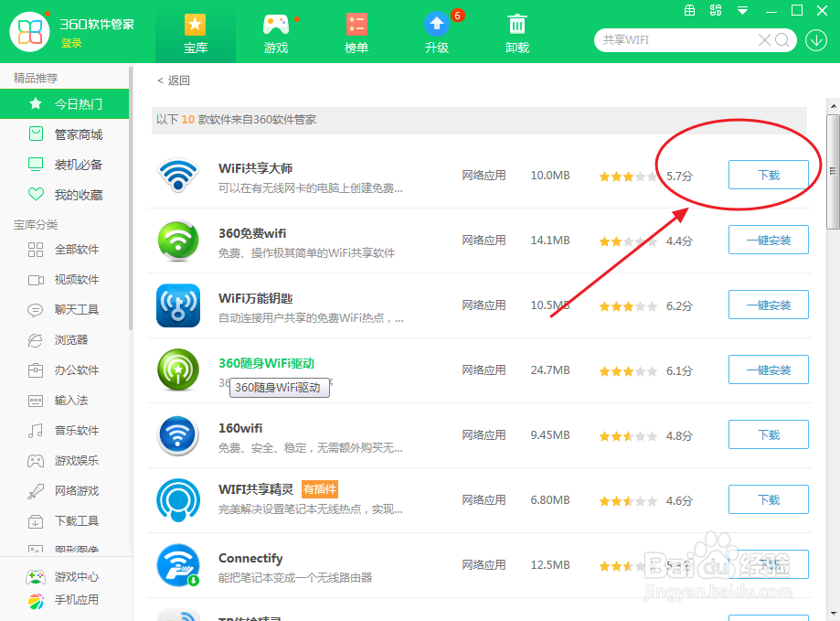
Task: Open the download manager arrow icon
Action: [x=816, y=40]
